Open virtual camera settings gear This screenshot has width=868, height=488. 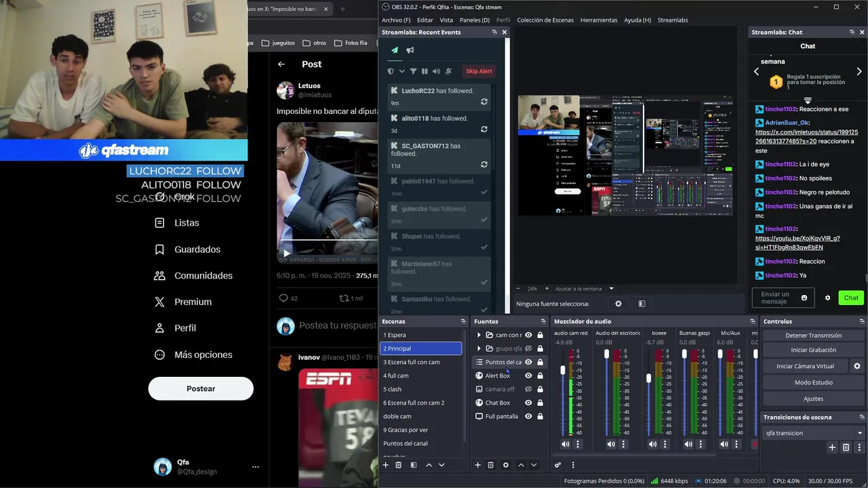point(857,366)
